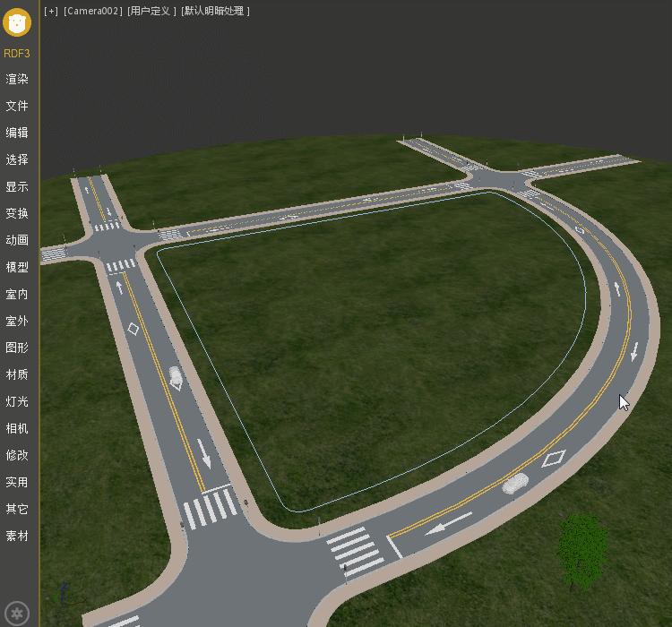
Task: Open the 相机 sidebar menu
Action: pos(17,428)
